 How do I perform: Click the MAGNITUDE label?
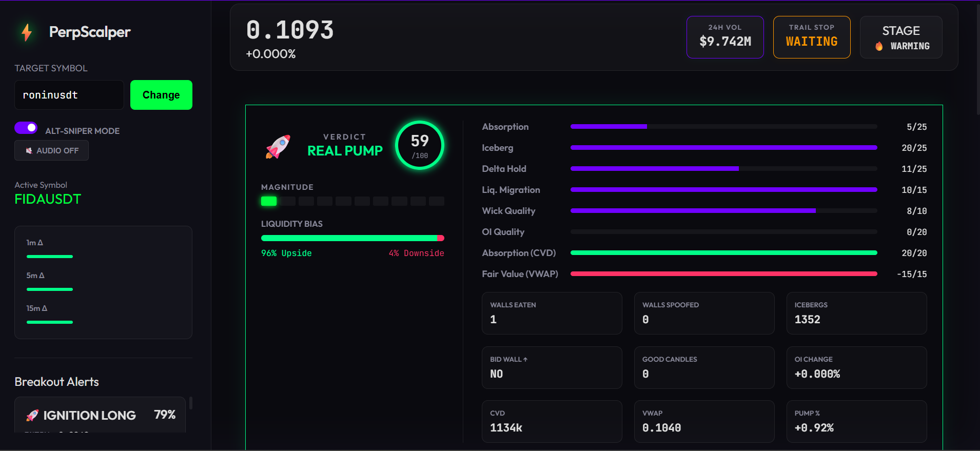pyautogui.click(x=287, y=187)
